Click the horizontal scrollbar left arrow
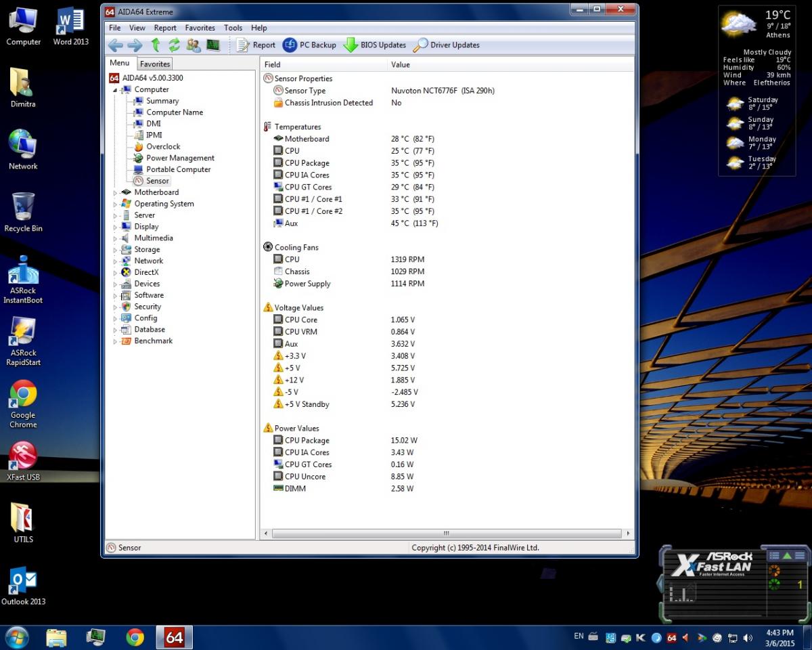The image size is (812, 650). [266, 534]
